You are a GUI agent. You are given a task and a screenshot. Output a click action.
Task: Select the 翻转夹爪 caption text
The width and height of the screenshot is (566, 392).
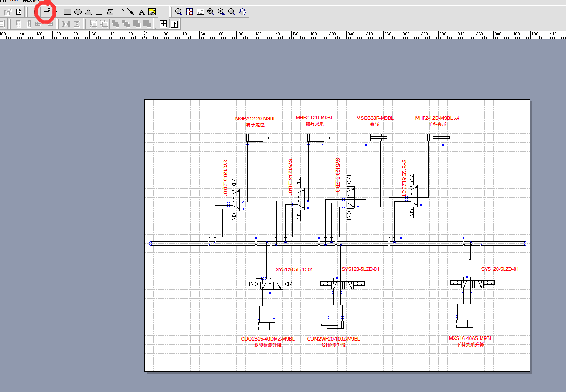tap(315, 123)
